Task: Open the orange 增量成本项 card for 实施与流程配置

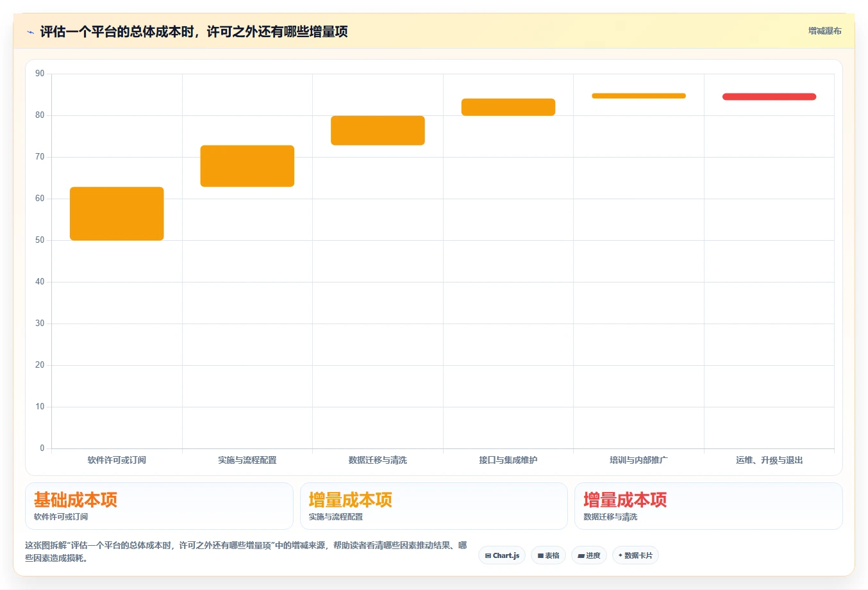Action: (434, 506)
